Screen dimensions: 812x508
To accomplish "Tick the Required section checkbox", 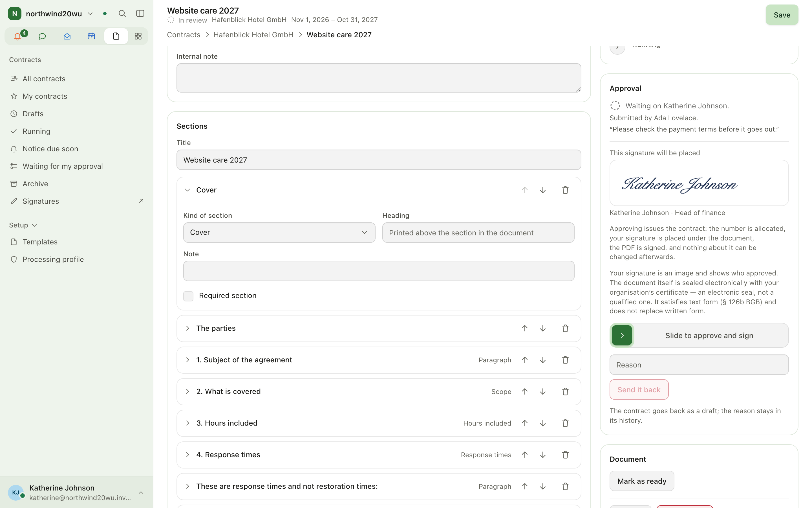I will point(188,296).
